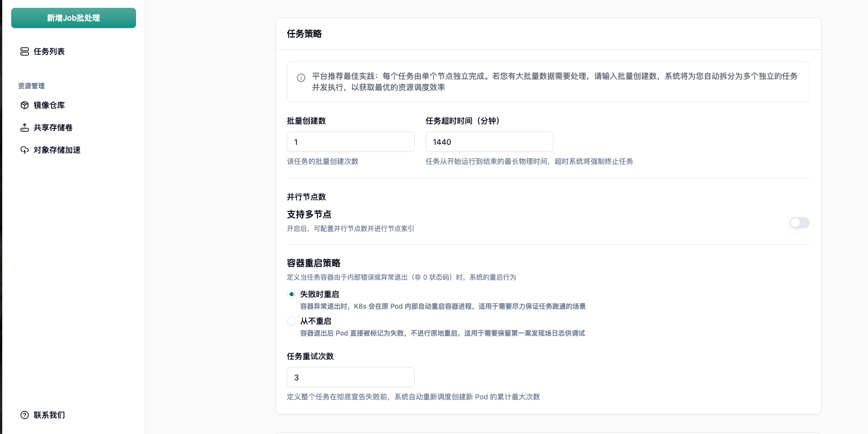868x434 pixels.
Task: Click the 任务策略 card header
Action: [304, 34]
